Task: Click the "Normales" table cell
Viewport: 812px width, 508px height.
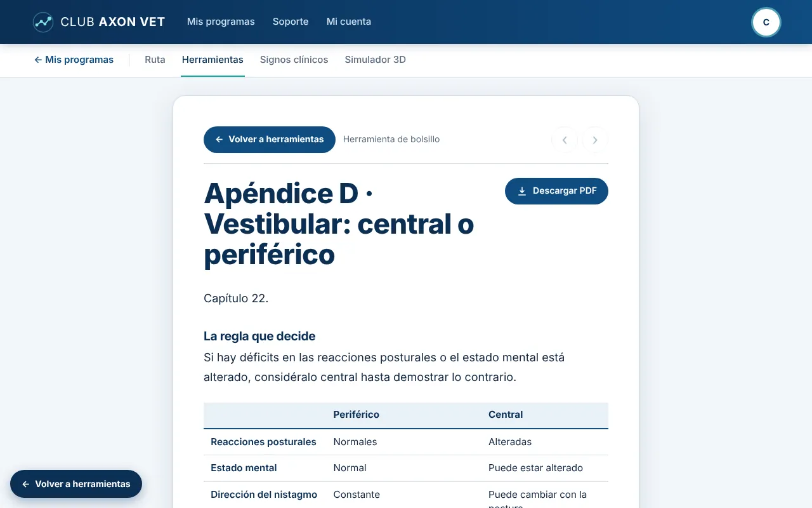Action: click(x=355, y=442)
